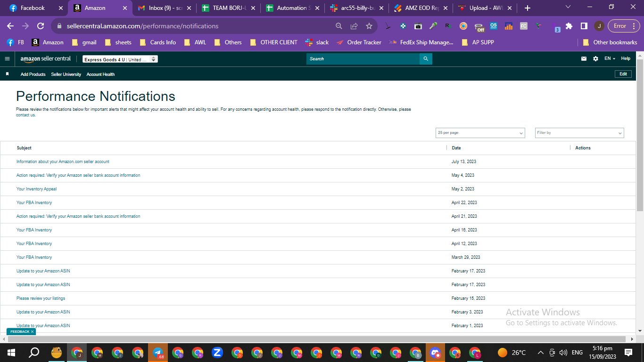This screenshot has width=644, height=362.
Task: Open the 25 per page dropdown
Action: point(480,133)
